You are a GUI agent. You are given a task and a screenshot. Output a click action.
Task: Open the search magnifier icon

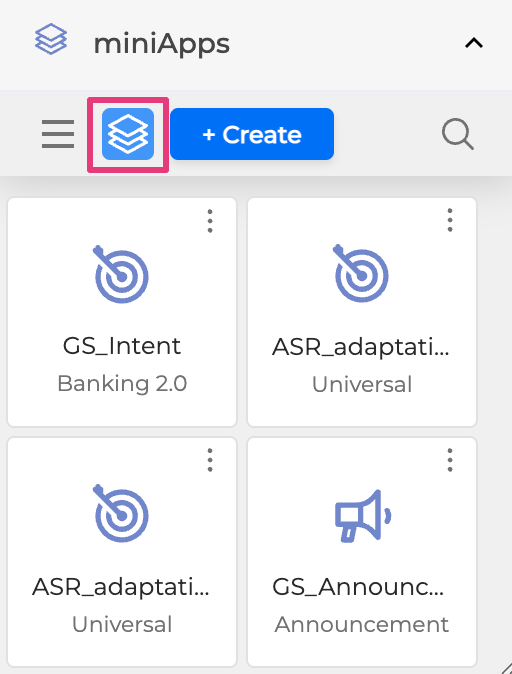point(457,134)
